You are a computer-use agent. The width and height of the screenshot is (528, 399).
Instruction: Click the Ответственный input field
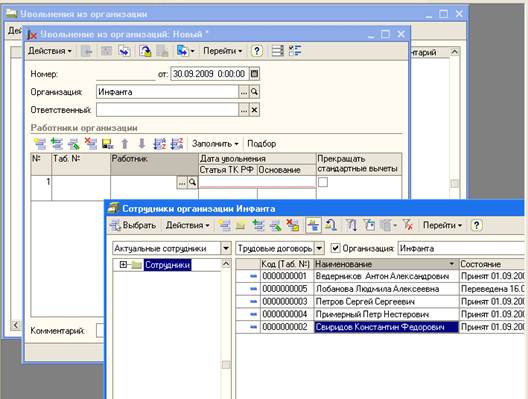click(x=167, y=110)
